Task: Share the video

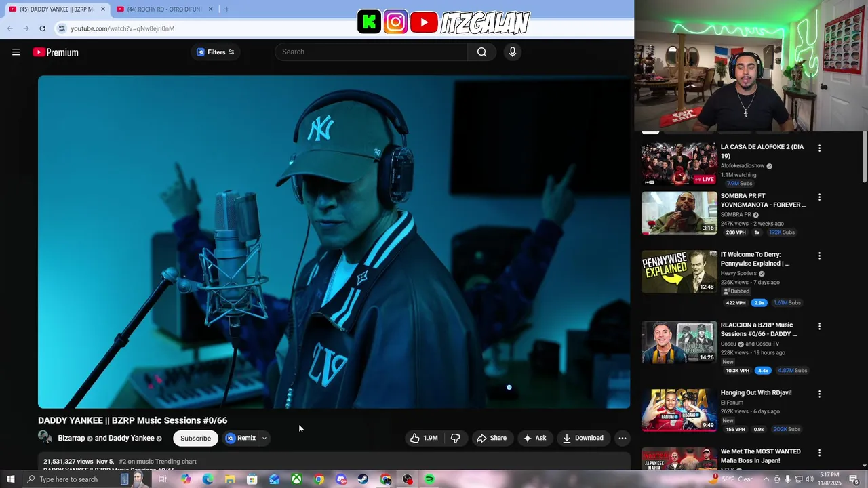Action: [492, 438]
